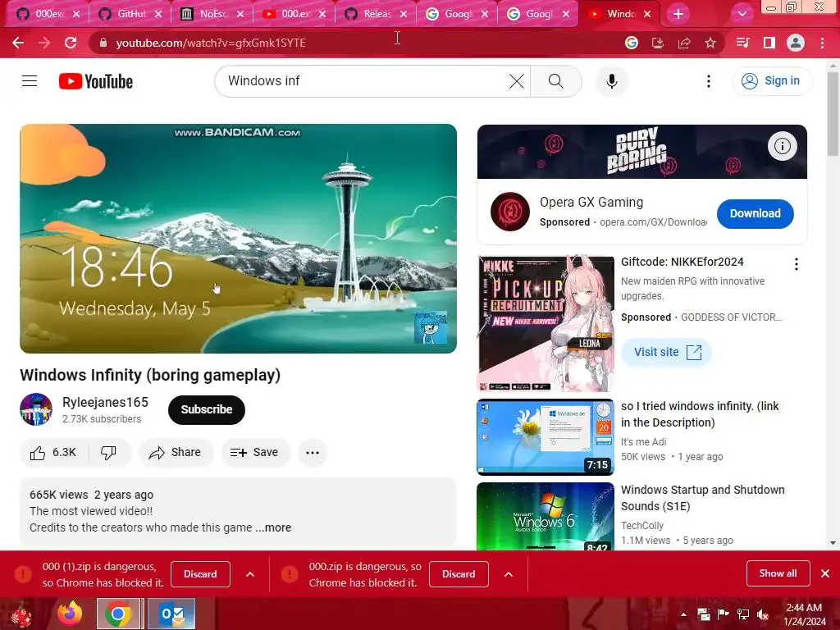Open options for NIKKE sponsored ad
The height and width of the screenshot is (630, 840).
(796, 264)
